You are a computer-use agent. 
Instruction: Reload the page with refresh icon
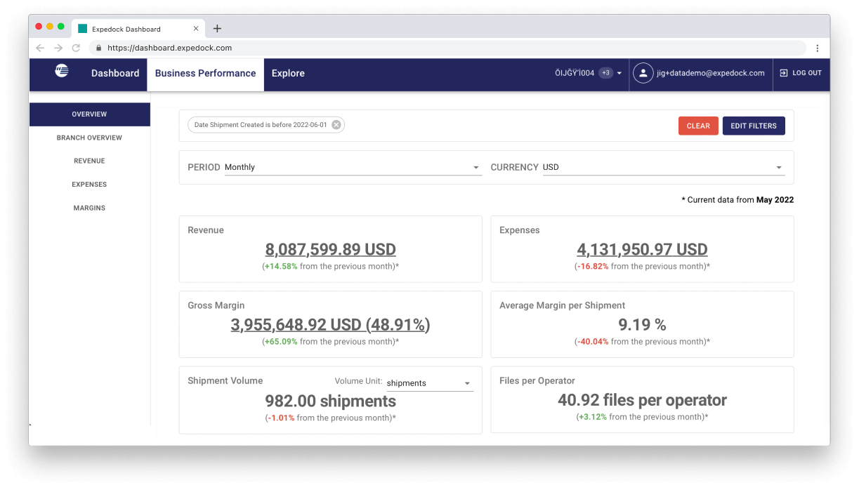(x=76, y=48)
